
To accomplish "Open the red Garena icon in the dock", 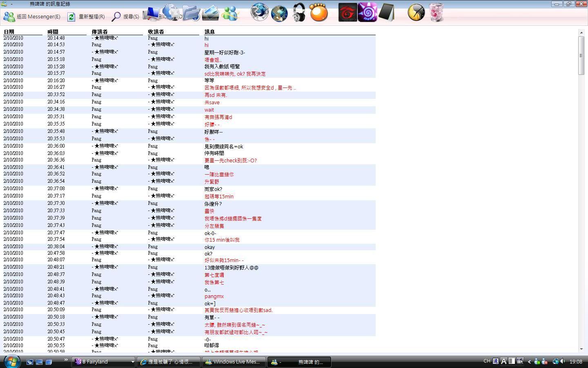I will (x=347, y=13).
